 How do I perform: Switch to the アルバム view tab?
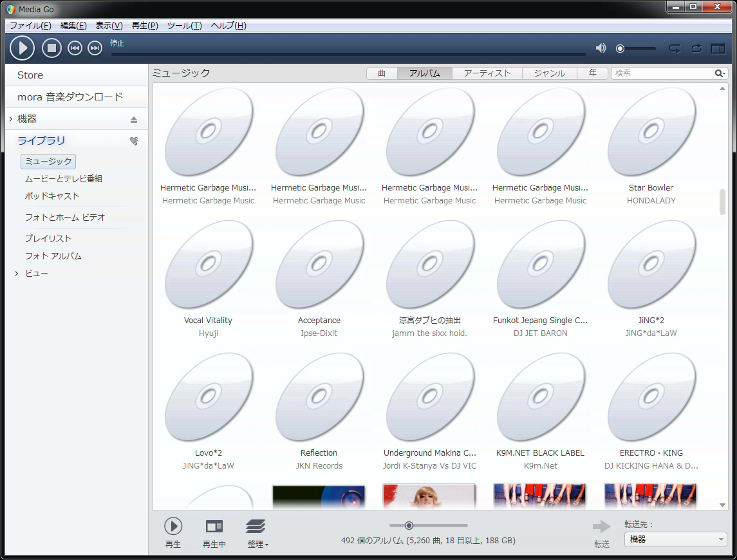click(424, 73)
